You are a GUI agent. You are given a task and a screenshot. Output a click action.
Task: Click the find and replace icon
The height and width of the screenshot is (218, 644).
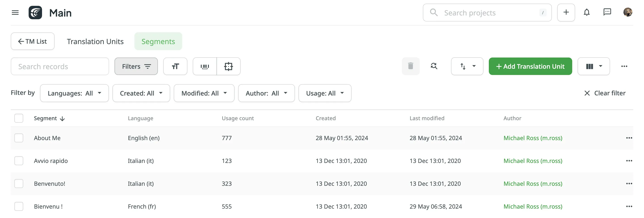(434, 66)
